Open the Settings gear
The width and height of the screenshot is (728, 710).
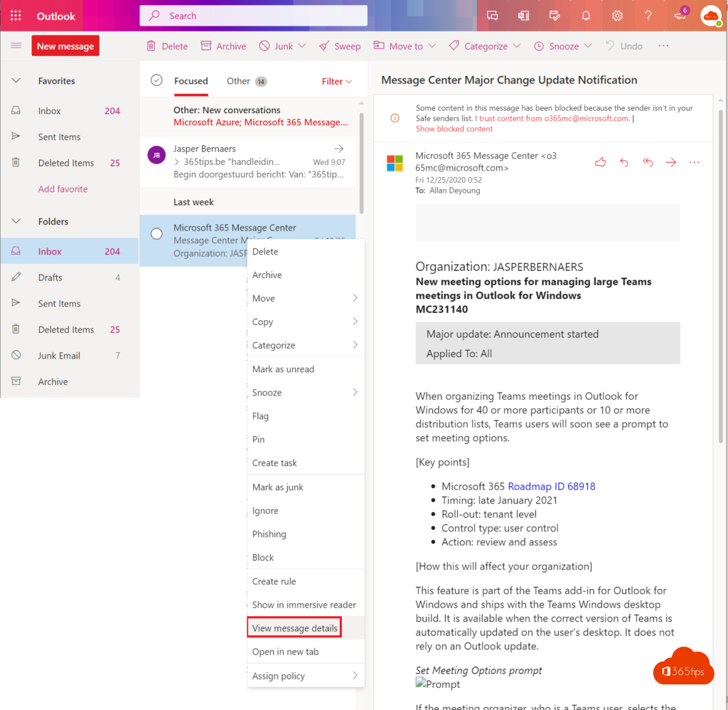617,16
